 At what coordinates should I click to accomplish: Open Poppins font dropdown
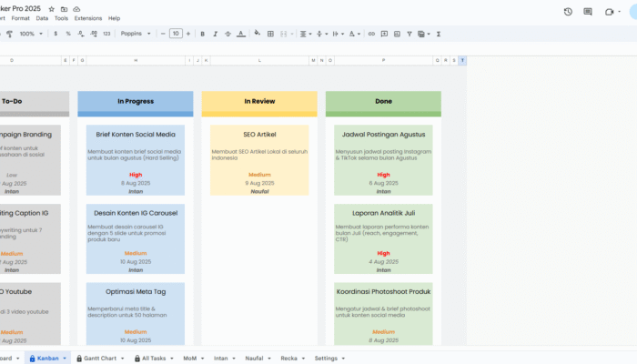pos(136,34)
